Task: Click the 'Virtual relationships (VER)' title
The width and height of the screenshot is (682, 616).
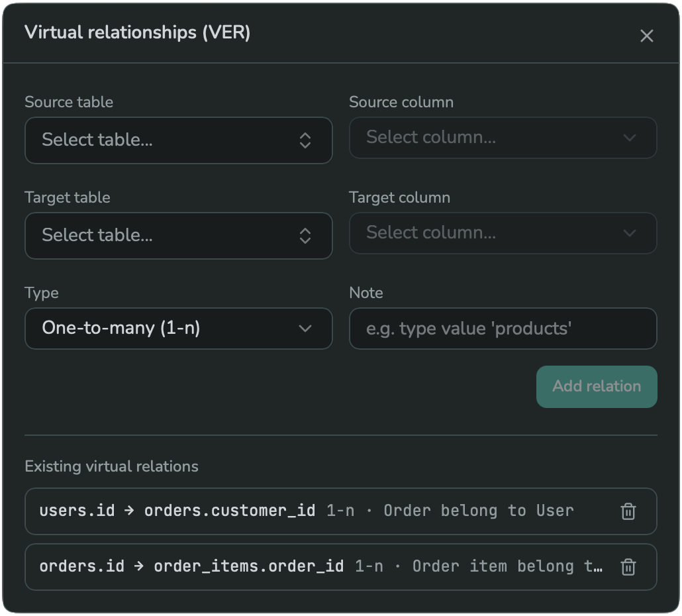Action: (x=138, y=32)
